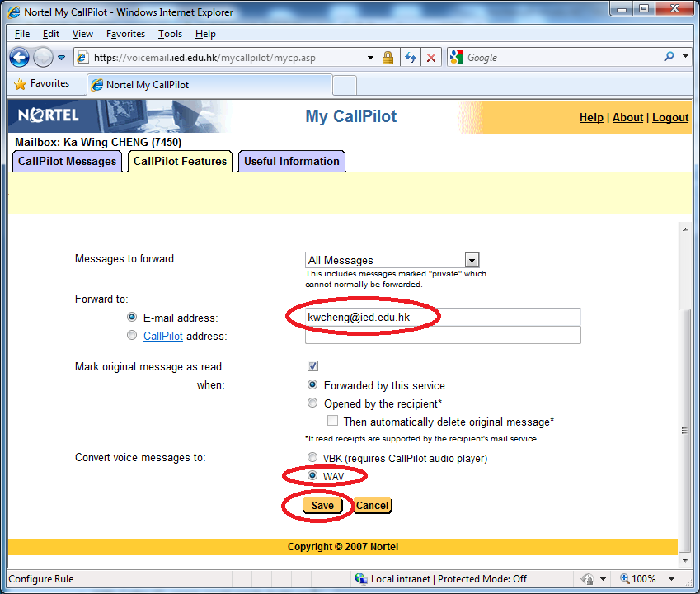700x594 pixels.
Task: Click the CallPilot address text field
Action: click(443, 335)
